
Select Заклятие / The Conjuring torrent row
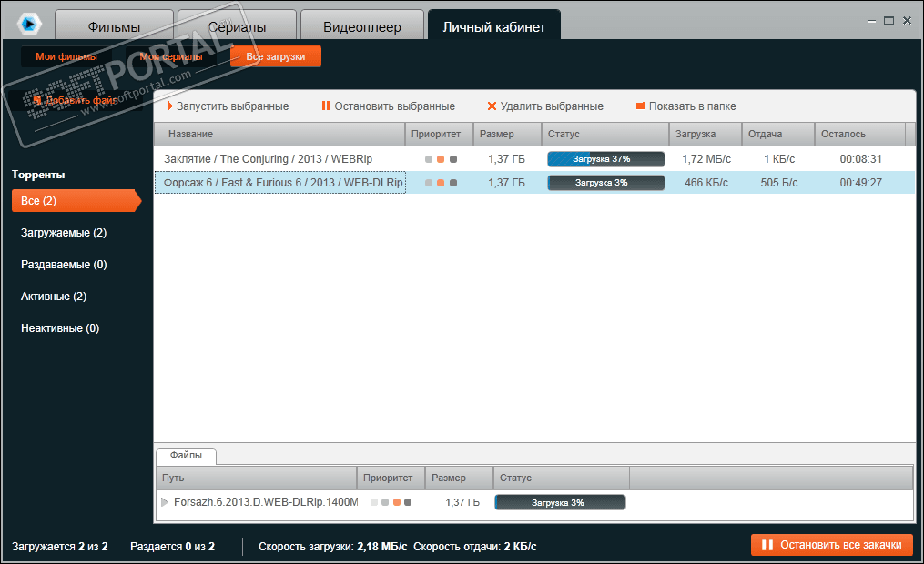(x=534, y=159)
